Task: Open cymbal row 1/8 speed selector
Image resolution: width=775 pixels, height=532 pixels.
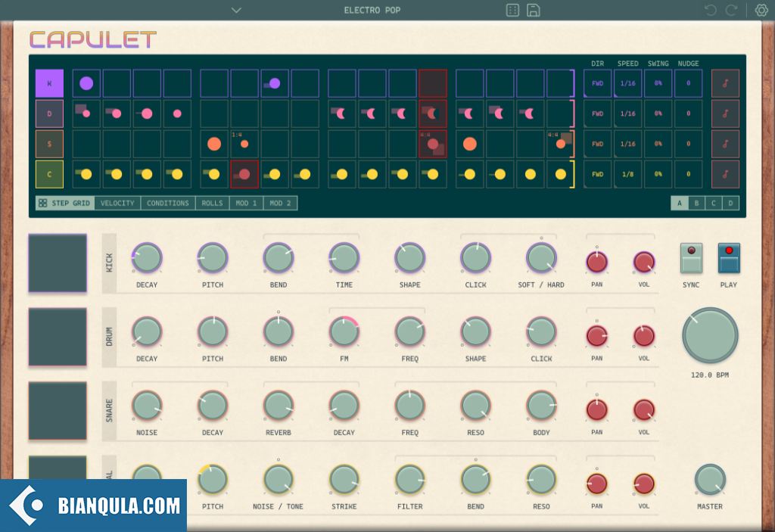Action: (627, 174)
